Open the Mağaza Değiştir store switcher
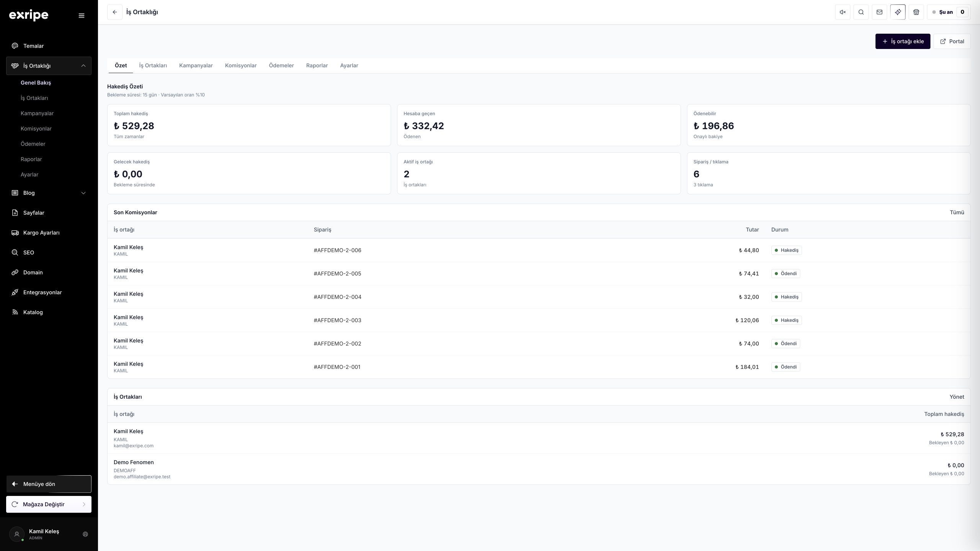 (49, 504)
